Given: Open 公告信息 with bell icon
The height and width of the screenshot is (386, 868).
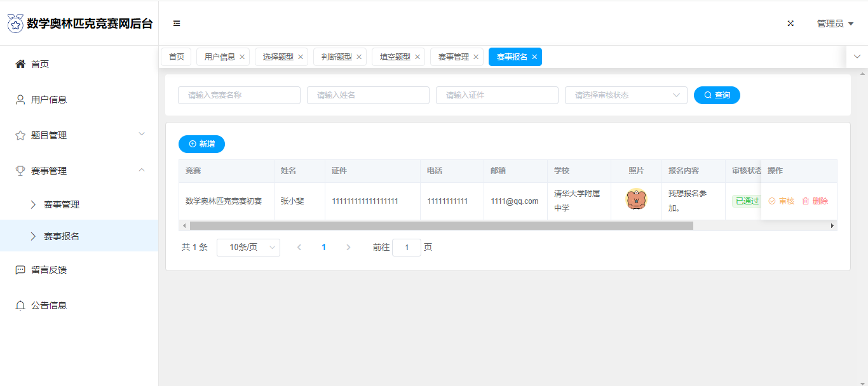Looking at the screenshot, I should (49, 305).
